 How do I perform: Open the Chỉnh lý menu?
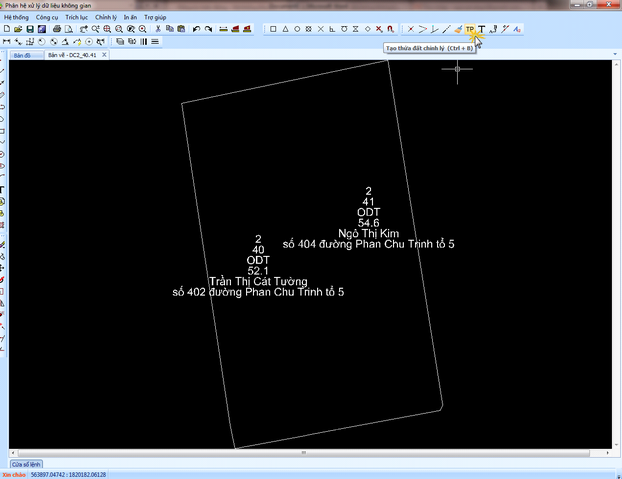(x=106, y=18)
